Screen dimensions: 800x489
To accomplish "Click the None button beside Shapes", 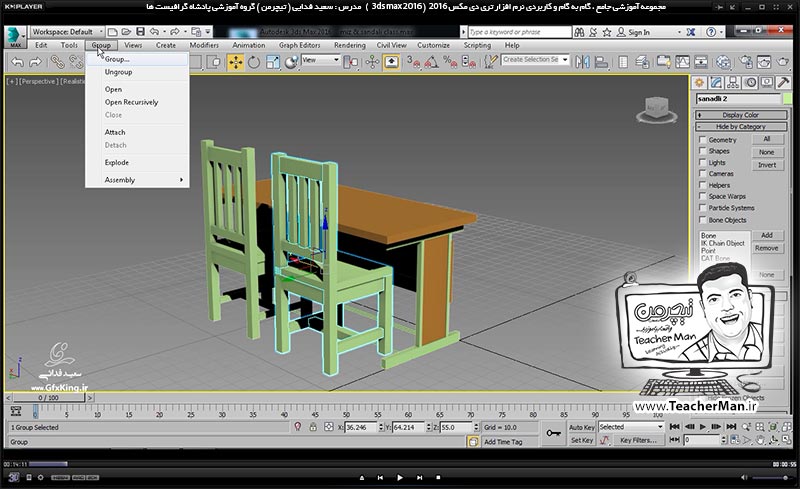I will 767,152.
